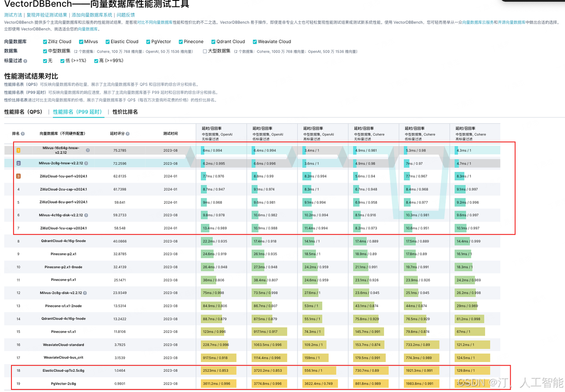Click the QdrantCloud-4c16g-5node row name
The image size is (565, 392).
(63, 241)
